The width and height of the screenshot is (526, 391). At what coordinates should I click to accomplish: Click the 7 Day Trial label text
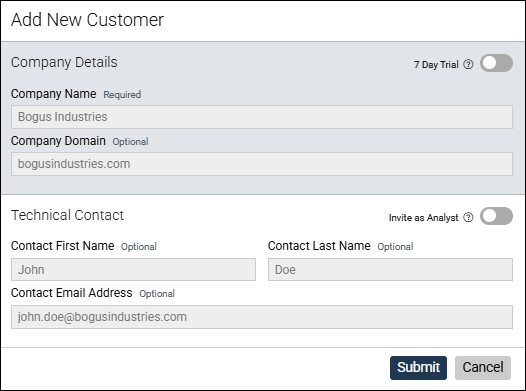436,64
